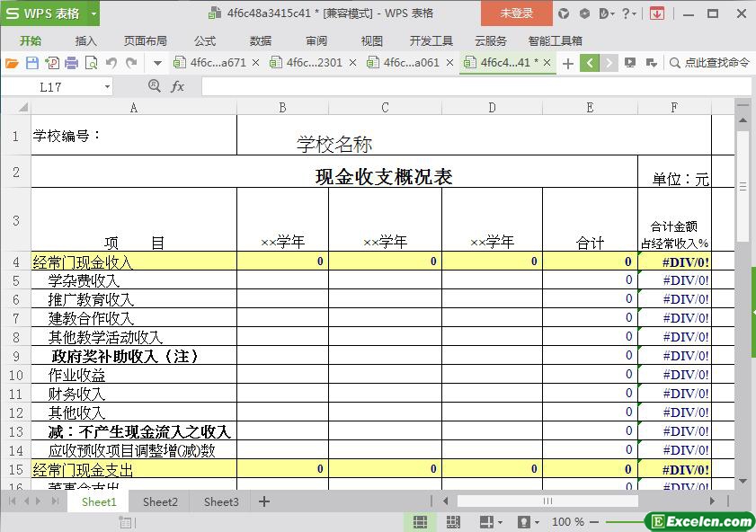Image resolution: width=756 pixels, height=532 pixels.
Task: Click the select-all corner of the grid
Action: [x=22, y=107]
